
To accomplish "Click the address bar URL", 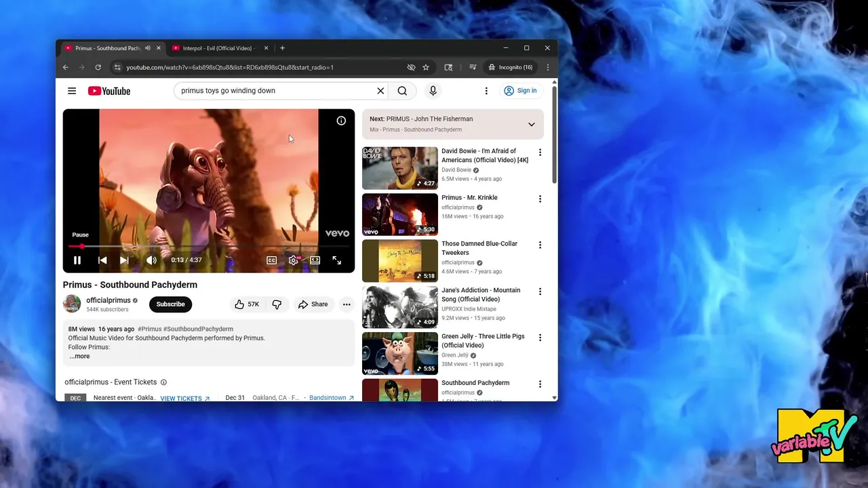I will 229,67.
